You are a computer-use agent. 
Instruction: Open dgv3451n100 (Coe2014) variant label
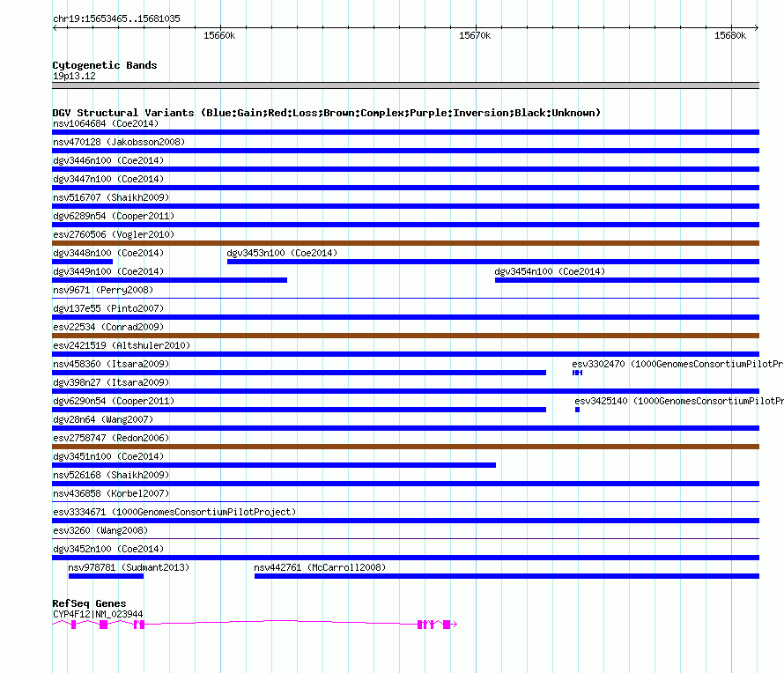click(108, 456)
